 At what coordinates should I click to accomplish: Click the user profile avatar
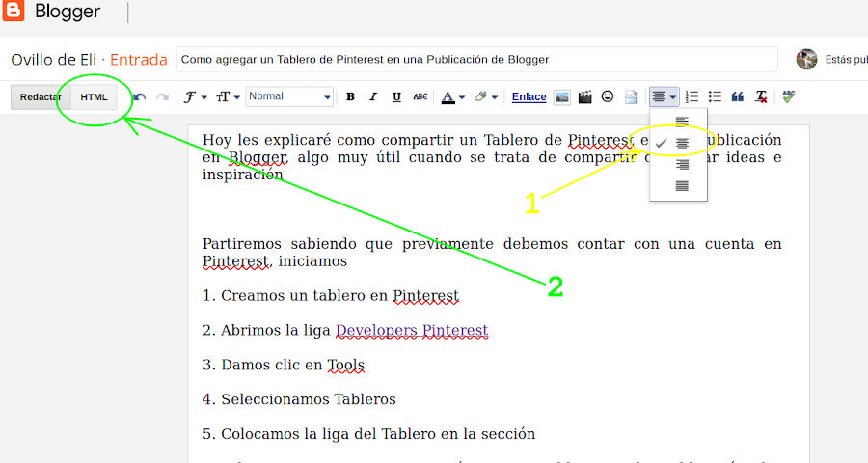coord(806,59)
